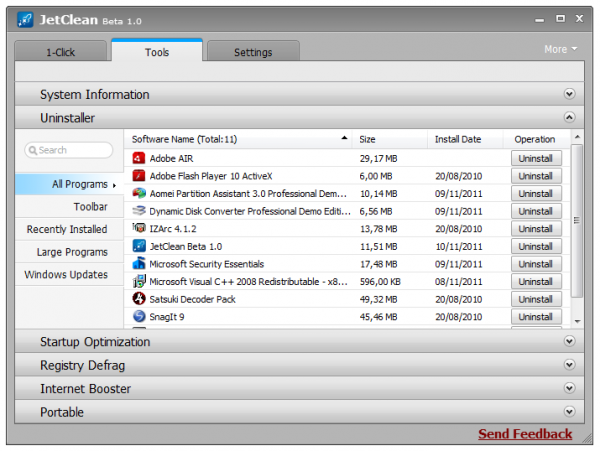The height and width of the screenshot is (451, 600).
Task: Uninstall Adobe AIR
Action: point(536,158)
